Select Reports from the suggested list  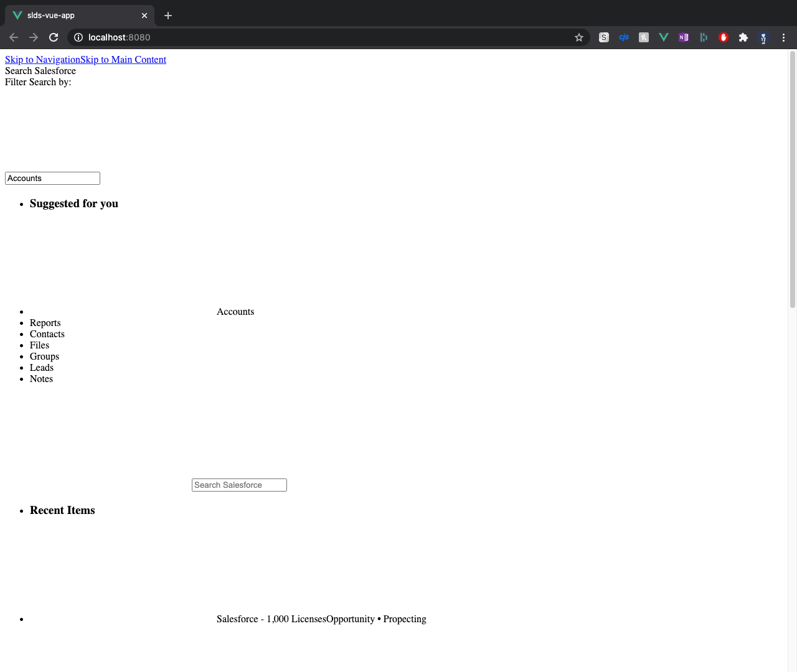pos(45,323)
